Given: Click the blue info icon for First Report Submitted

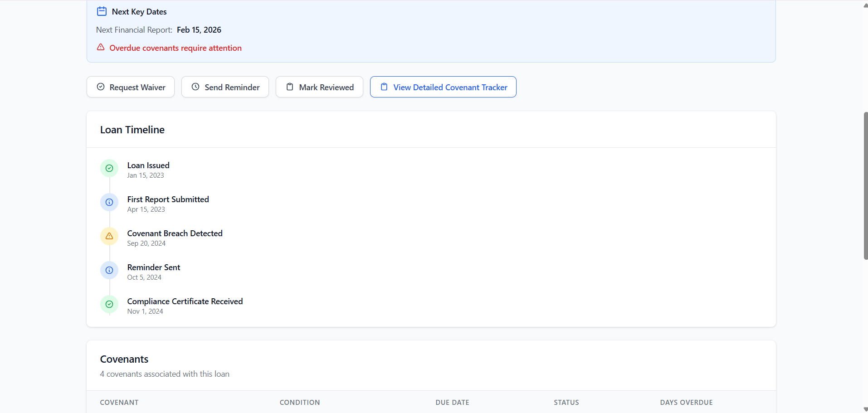Looking at the screenshot, I should coord(109,202).
